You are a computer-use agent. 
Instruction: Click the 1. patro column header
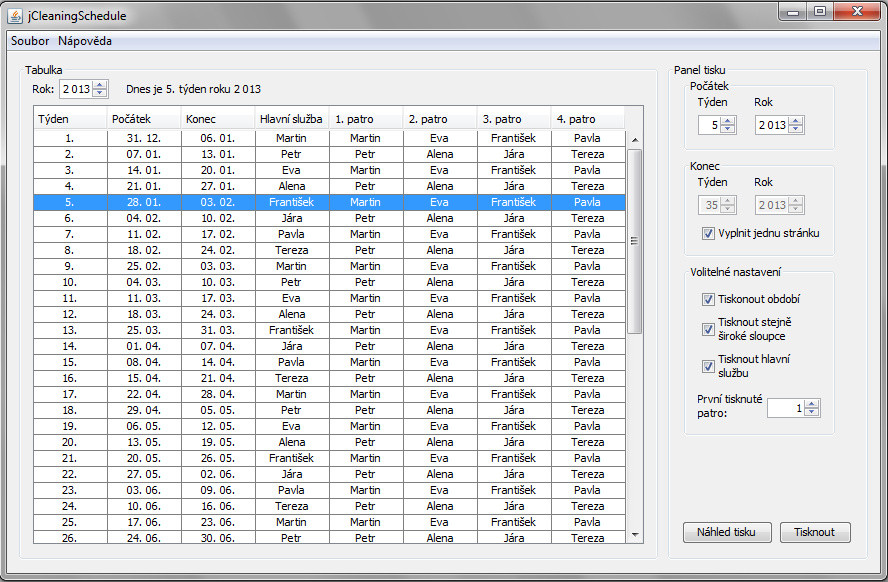[x=366, y=119]
